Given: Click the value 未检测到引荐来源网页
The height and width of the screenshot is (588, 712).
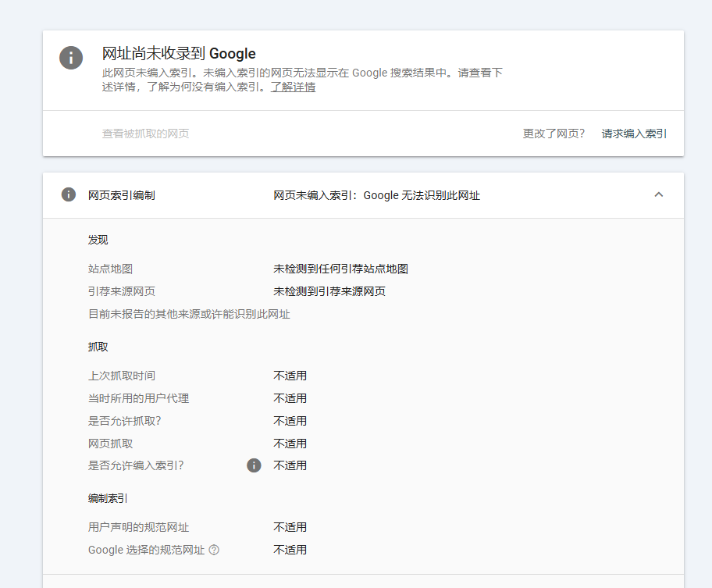Looking at the screenshot, I should pos(329,291).
